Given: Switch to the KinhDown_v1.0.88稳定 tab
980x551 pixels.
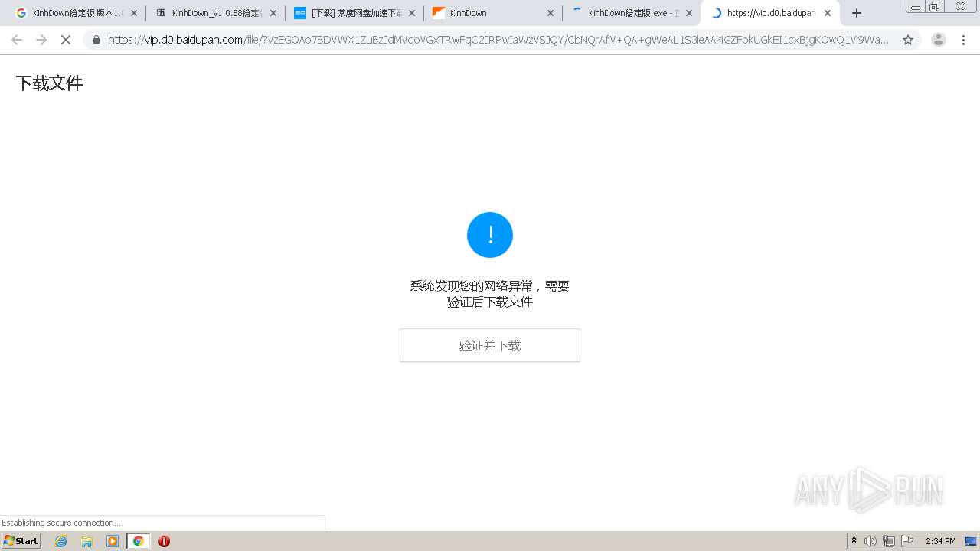Looking at the screenshot, I should [x=216, y=13].
